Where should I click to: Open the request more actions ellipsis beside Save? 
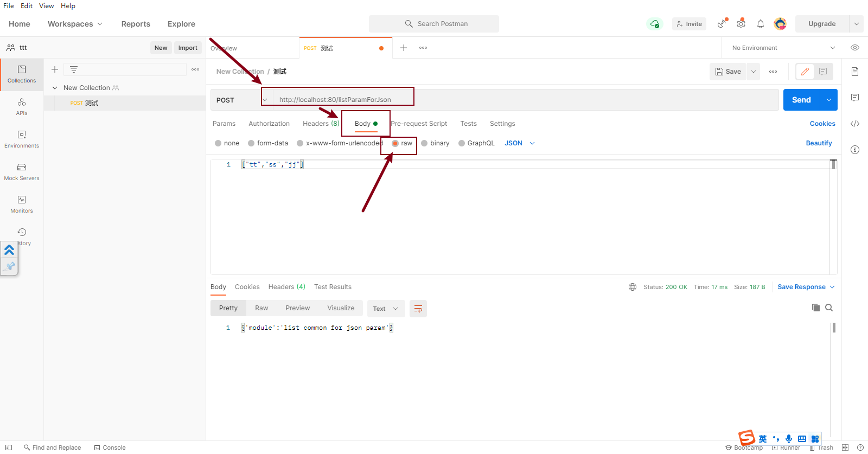click(773, 72)
